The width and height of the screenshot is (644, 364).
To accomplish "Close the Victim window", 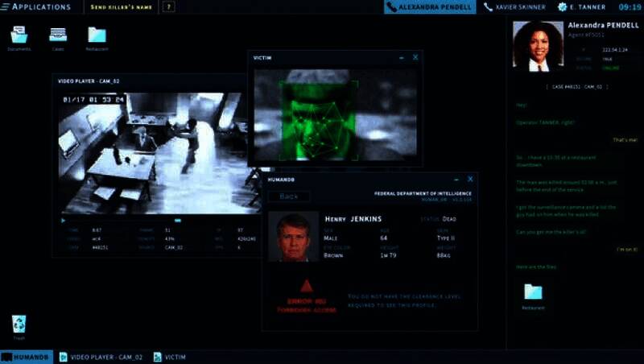I will click(415, 58).
